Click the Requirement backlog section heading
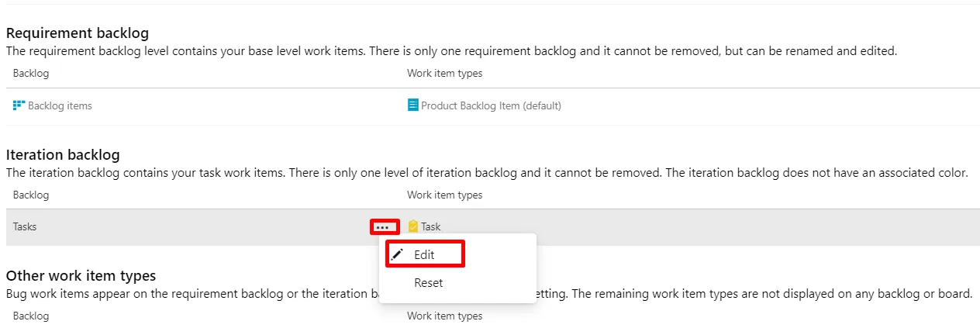The image size is (980, 328). tap(78, 33)
